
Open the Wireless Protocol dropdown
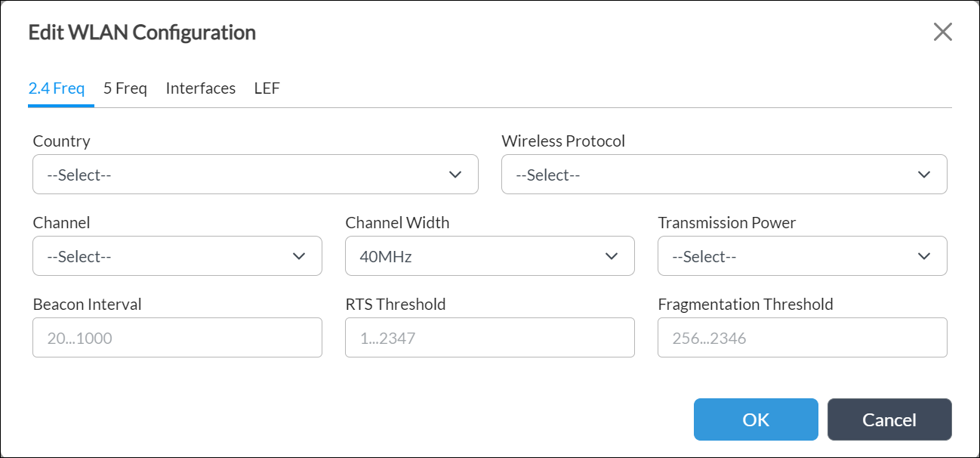[x=725, y=175]
